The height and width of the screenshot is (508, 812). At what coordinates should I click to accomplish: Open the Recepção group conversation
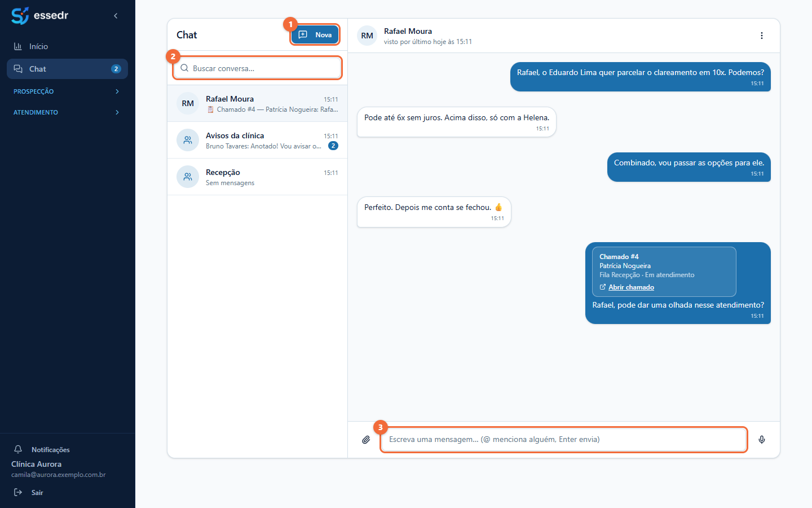click(258, 177)
